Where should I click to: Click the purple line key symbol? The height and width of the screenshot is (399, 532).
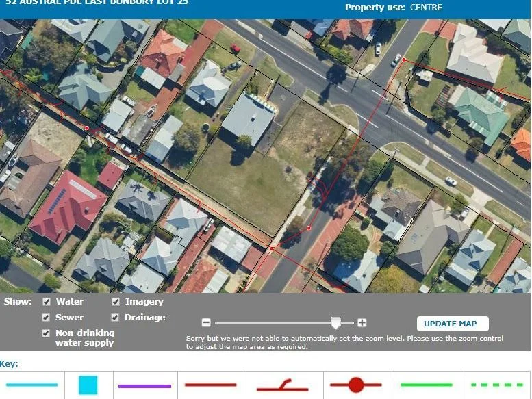(x=144, y=386)
